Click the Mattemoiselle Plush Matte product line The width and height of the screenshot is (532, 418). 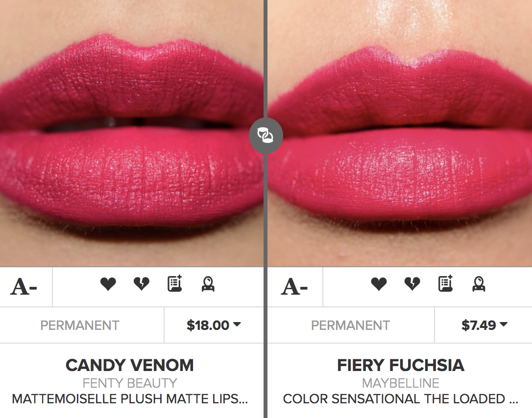(x=130, y=399)
